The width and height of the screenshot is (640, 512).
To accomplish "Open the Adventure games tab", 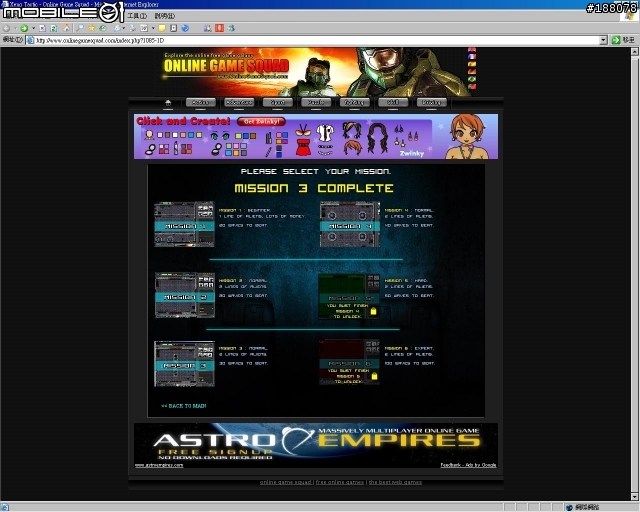I will 239,102.
